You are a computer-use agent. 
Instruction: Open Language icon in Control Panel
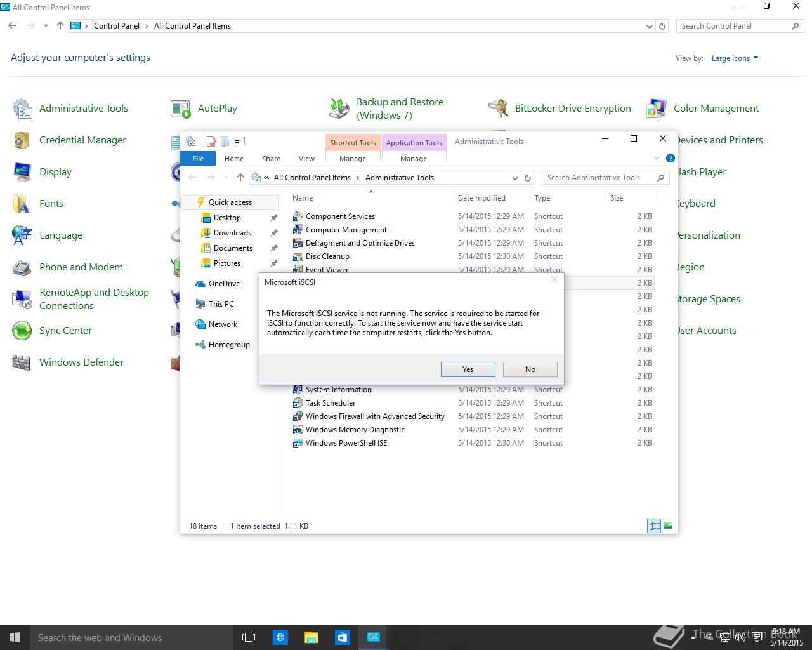[x=22, y=235]
